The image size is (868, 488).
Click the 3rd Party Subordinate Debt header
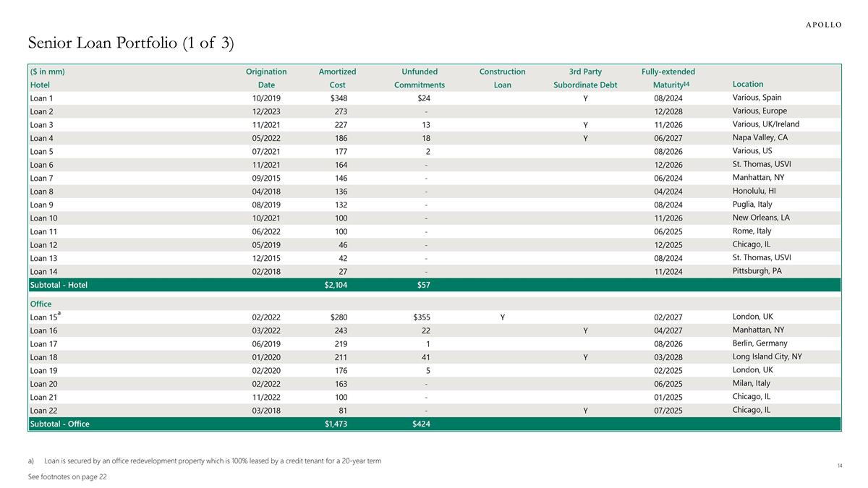tap(585, 78)
